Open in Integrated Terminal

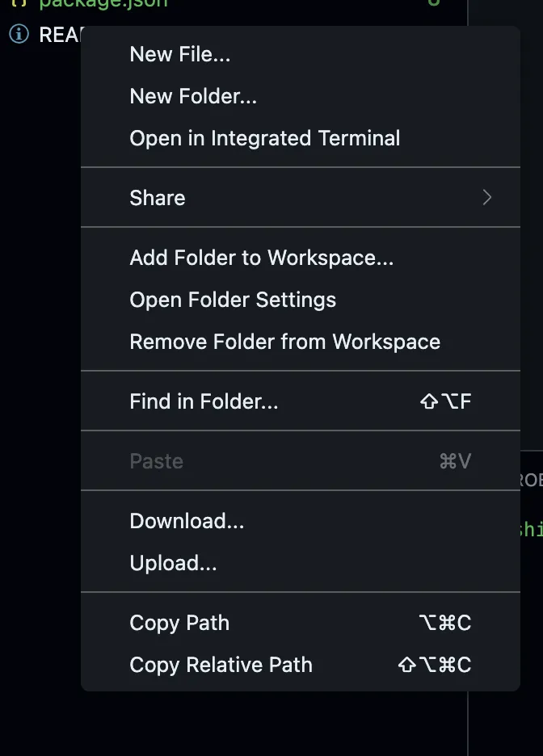(x=265, y=139)
